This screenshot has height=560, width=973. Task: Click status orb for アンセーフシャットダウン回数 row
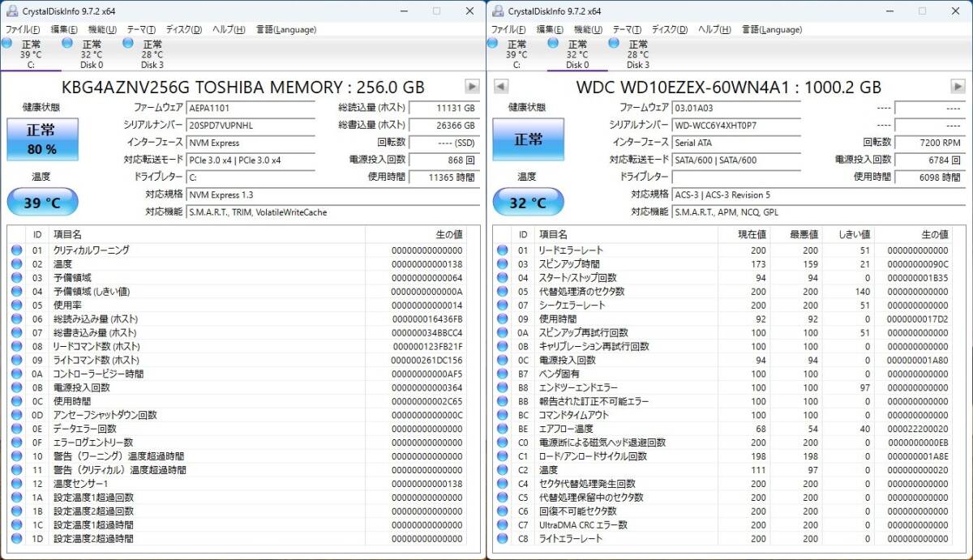16,415
